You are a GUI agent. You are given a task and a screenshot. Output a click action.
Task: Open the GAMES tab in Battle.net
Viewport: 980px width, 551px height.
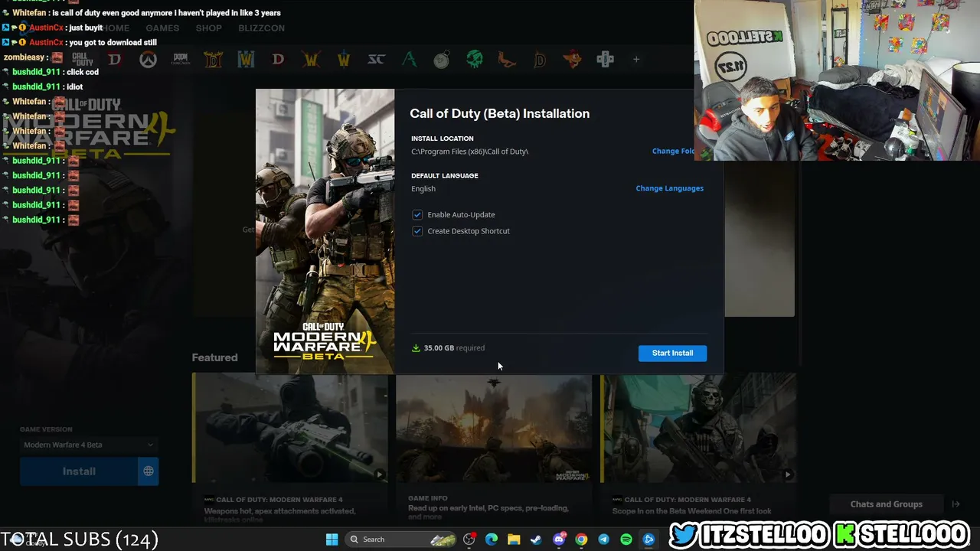[x=162, y=28]
